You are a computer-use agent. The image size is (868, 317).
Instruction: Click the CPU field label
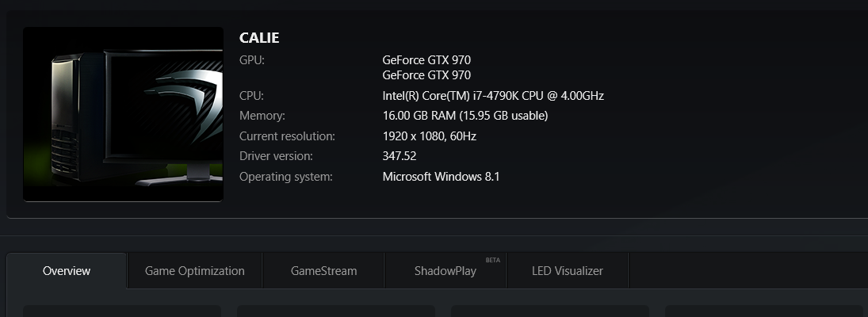[251, 96]
